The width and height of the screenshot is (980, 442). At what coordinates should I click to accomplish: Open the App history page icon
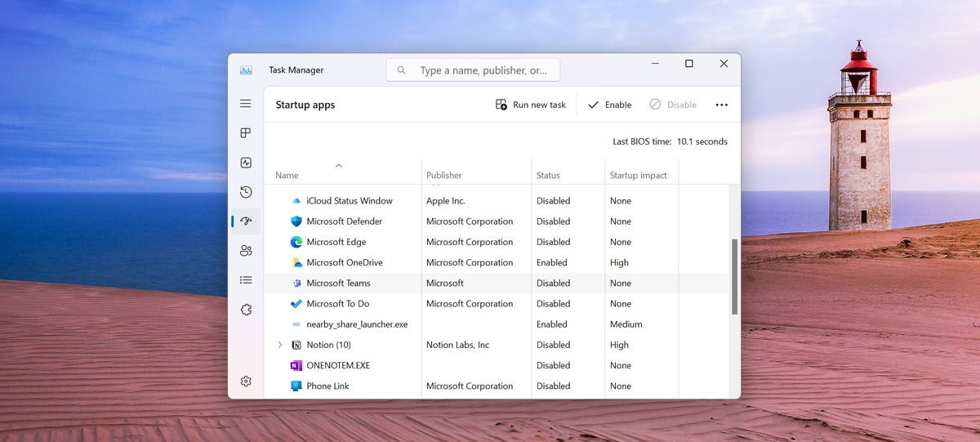point(246,192)
